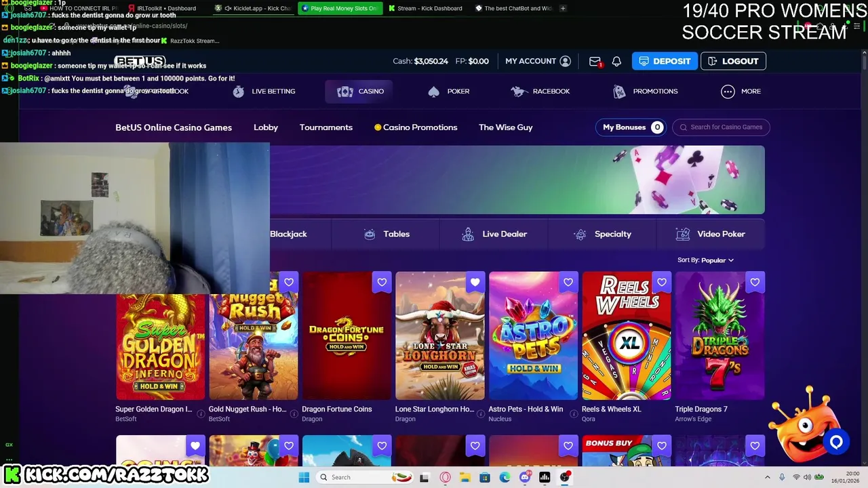The height and width of the screenshot is (488, 868).
Task: Open the Casino Promotions link
Action: coord(416,127)
